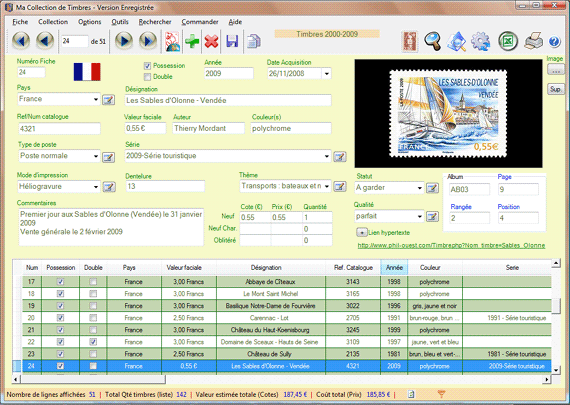
Task: Toggle Double checkbox in row 24
Action: click(93, 366)
